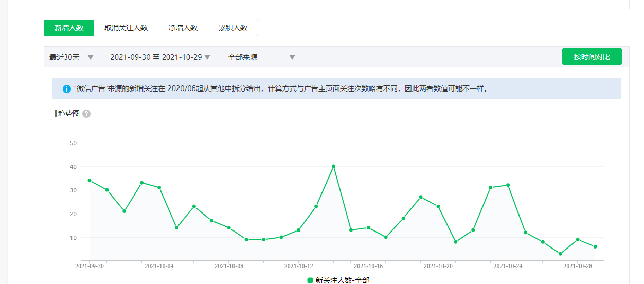The height and width of the screenshot is (284, 644).
Task: Click the data point above 2021-10-12
Action: 299,230
